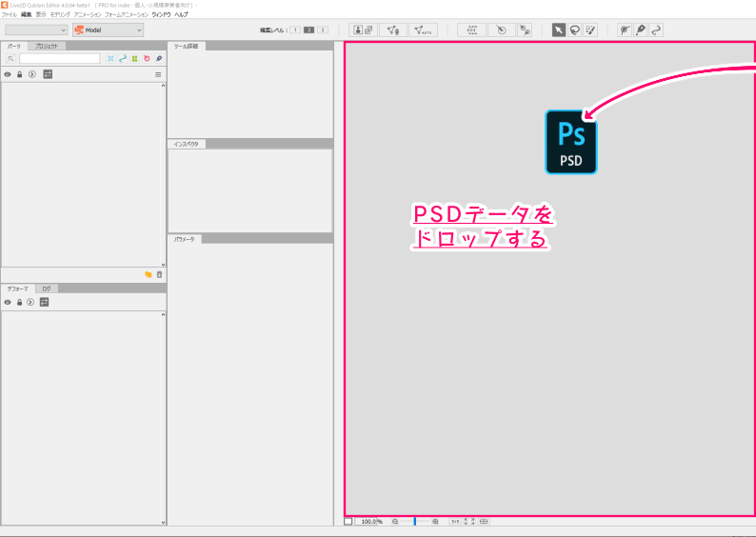Select the lasso selection tool
Viewport: 756px width, 537px height.
pyautogui.click(x=575, y=30)
